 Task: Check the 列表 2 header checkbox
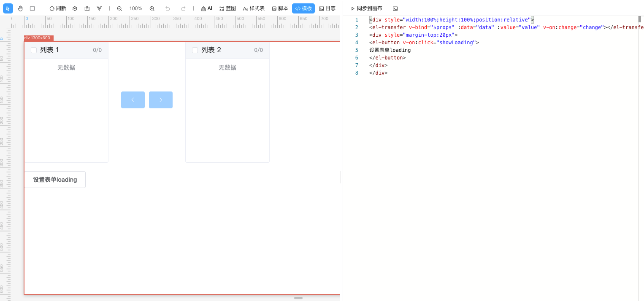pyautogui.click(x=195, y=50)
